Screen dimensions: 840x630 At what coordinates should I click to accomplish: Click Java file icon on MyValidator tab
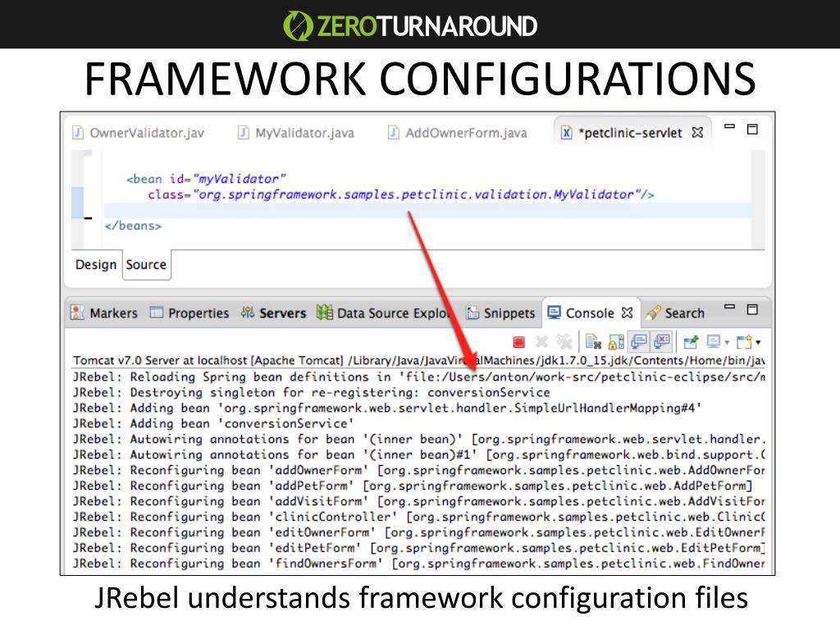(243, 132)
